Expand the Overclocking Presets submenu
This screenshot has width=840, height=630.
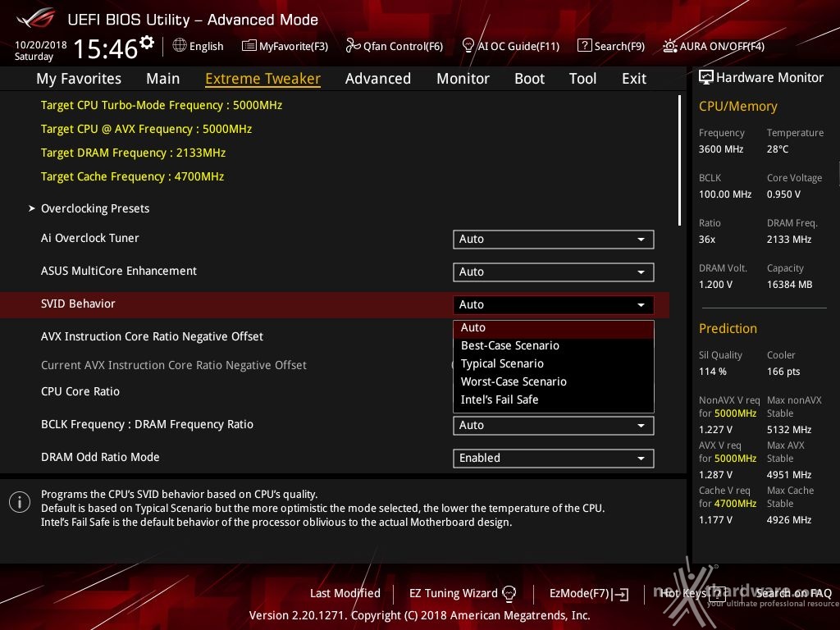(x=95, y=208)
